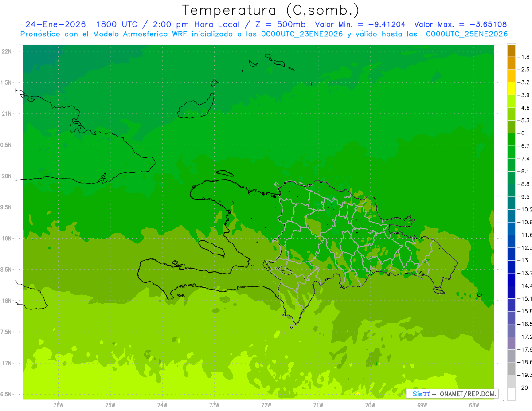The width and height of the screenshot is (532, 411).
Task: Click the yellow swatch between -3.2 and -3.9
Action: coord(511,89)
